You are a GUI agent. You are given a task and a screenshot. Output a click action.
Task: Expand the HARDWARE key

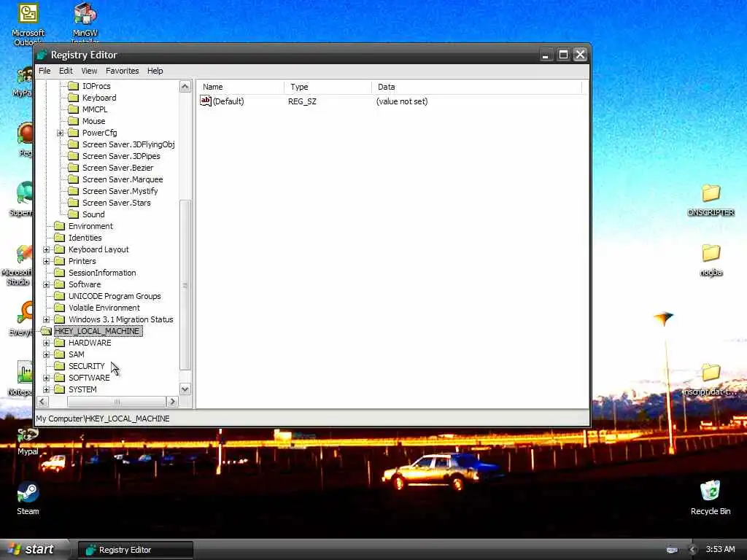click(46, 343)
